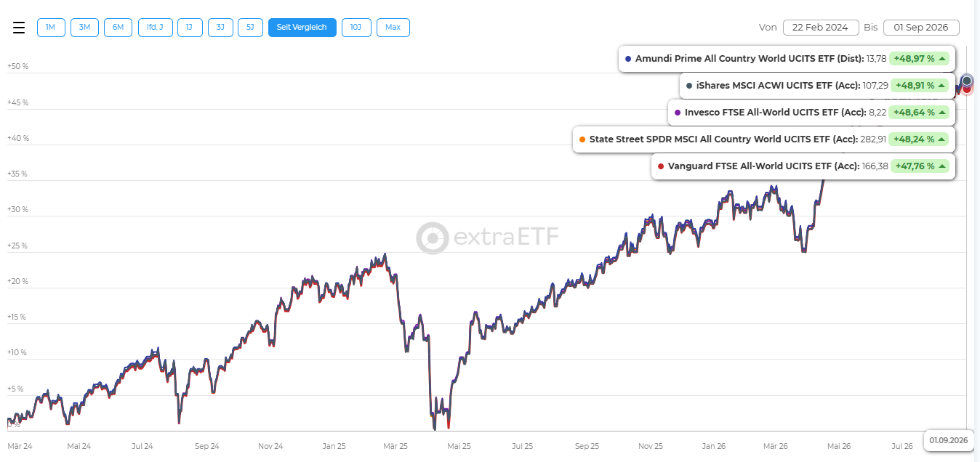
Task: Click the Vanguard +47,76 % up-arrow badge
Action: (920, 166)
